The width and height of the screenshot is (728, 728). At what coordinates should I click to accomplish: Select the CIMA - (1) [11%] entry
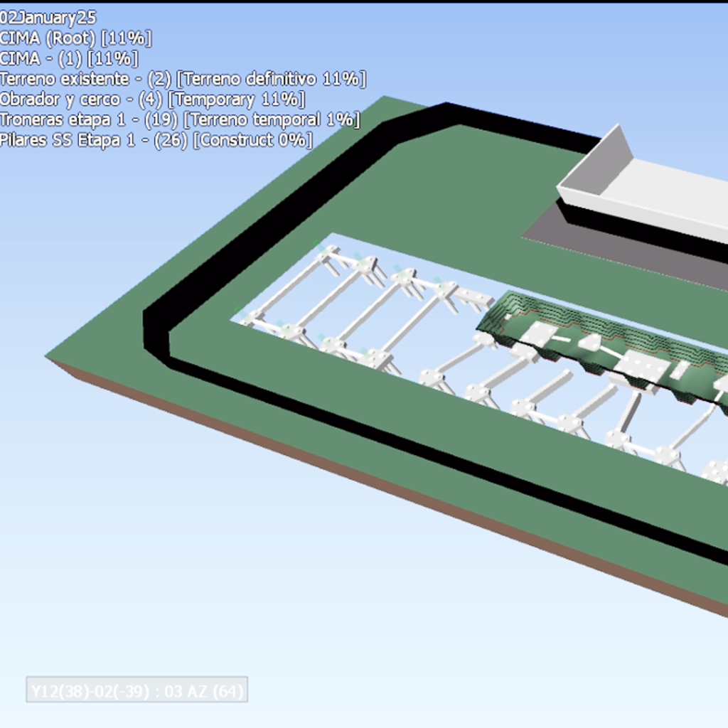(69, 58)
